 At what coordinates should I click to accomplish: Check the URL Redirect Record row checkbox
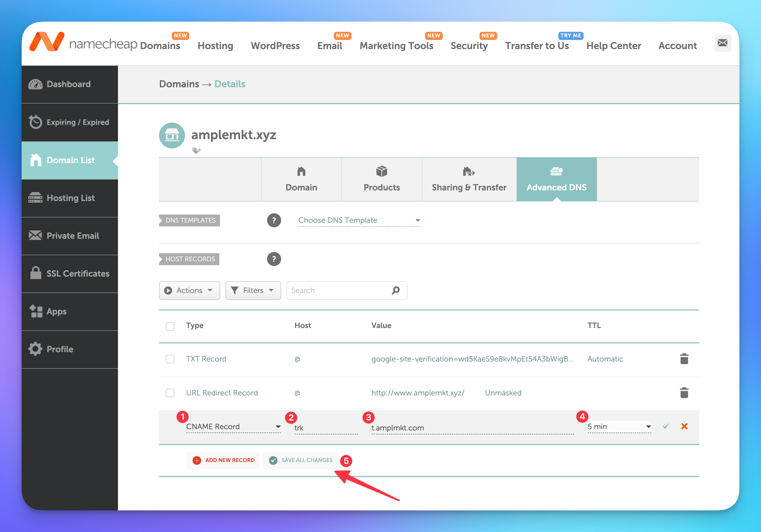[170, 393]
